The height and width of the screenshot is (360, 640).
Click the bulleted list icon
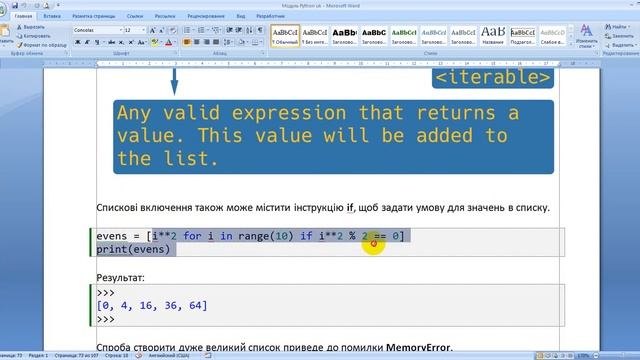(187, 30)
